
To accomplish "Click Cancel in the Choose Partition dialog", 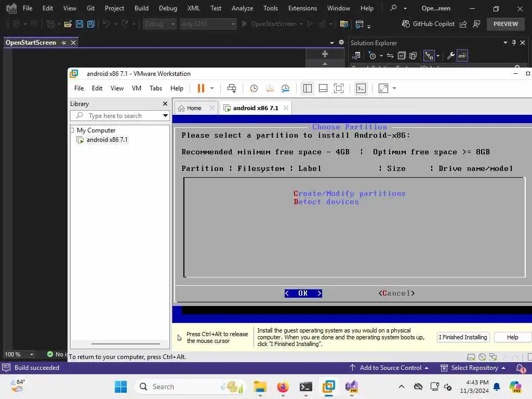I will [396, 293].
